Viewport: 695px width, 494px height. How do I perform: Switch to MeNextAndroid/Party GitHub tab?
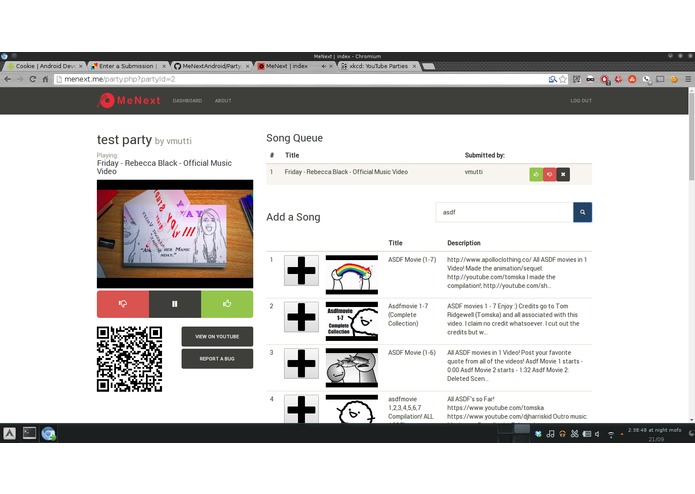point(210,66)
